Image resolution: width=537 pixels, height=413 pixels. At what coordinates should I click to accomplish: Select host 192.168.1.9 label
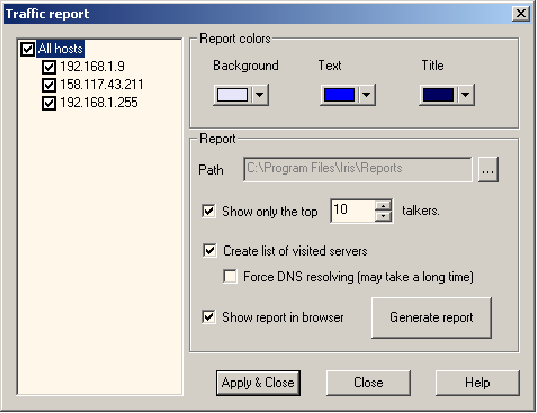pyautogui.click(x=92, y=66)
